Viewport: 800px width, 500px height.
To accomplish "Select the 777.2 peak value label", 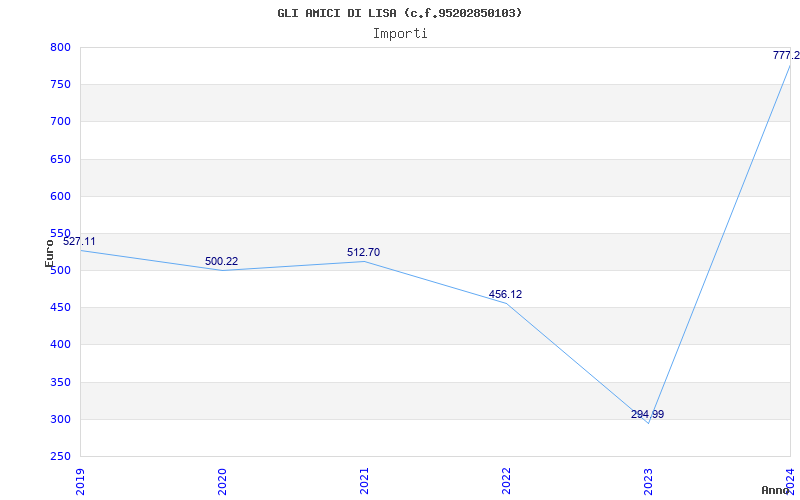I will tap(786, 55).
